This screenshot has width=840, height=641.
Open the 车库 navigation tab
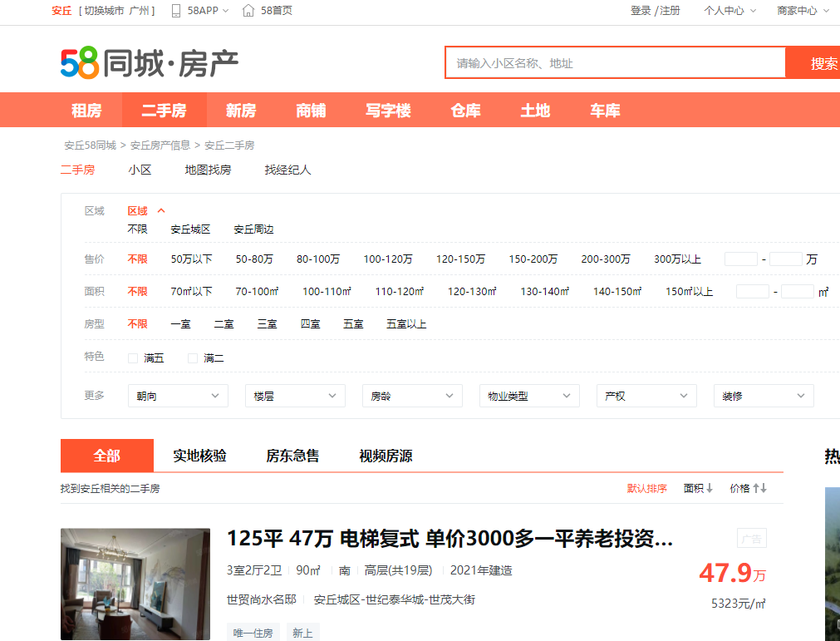(x=606, y=111)
